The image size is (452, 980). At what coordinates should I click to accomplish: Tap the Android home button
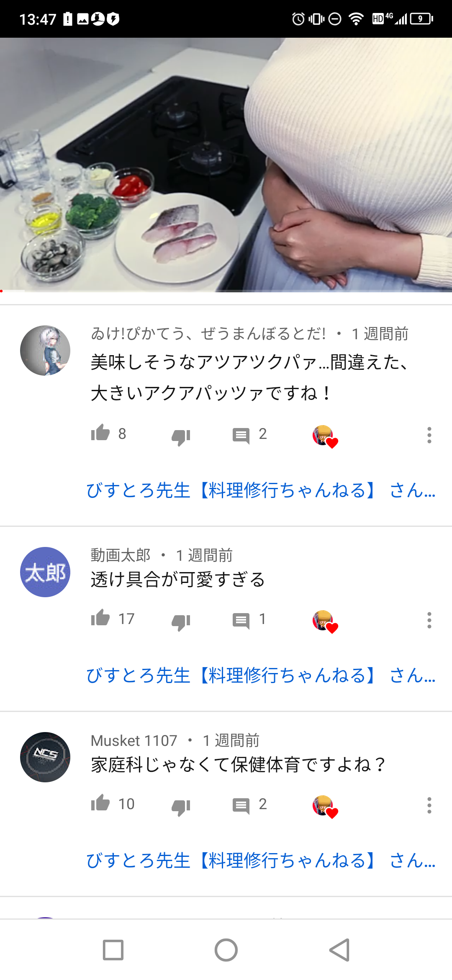[x=226, y=950]
